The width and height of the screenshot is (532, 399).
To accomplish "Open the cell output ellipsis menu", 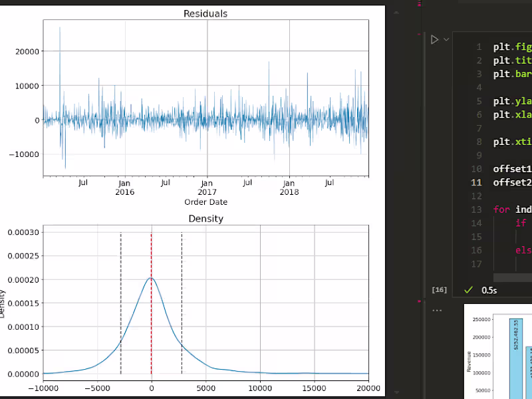I will point(438,310).
